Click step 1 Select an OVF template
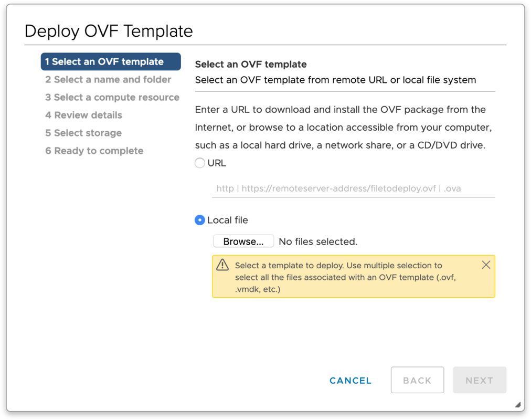Image resolution: width=531 pixels, height=420 pixels. click(x=110, y=61)
